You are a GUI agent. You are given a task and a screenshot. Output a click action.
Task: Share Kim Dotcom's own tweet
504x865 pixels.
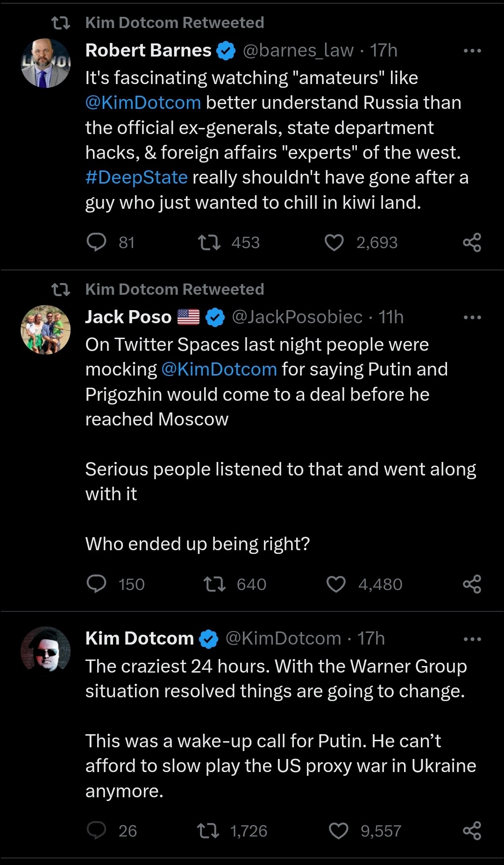(x=472, y=831)
